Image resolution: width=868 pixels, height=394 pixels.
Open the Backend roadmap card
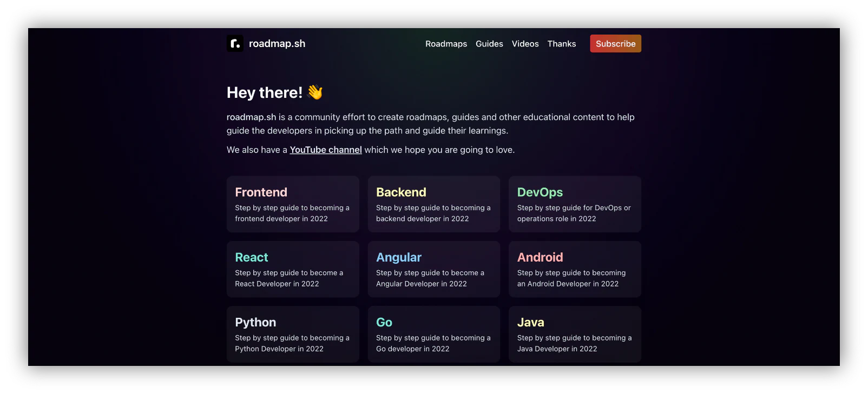[434, 204]
